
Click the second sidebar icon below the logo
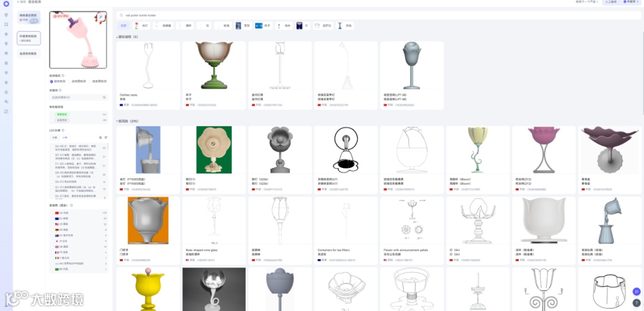tap(6, 24)
